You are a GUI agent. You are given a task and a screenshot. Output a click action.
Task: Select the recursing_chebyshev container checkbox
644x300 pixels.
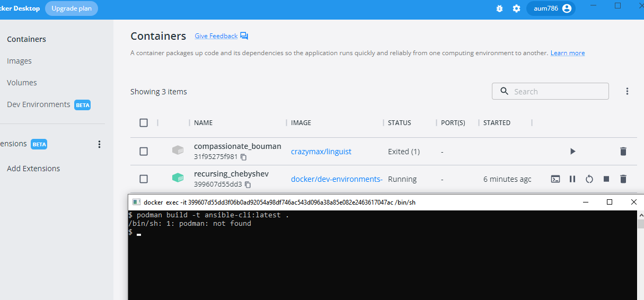144,179
